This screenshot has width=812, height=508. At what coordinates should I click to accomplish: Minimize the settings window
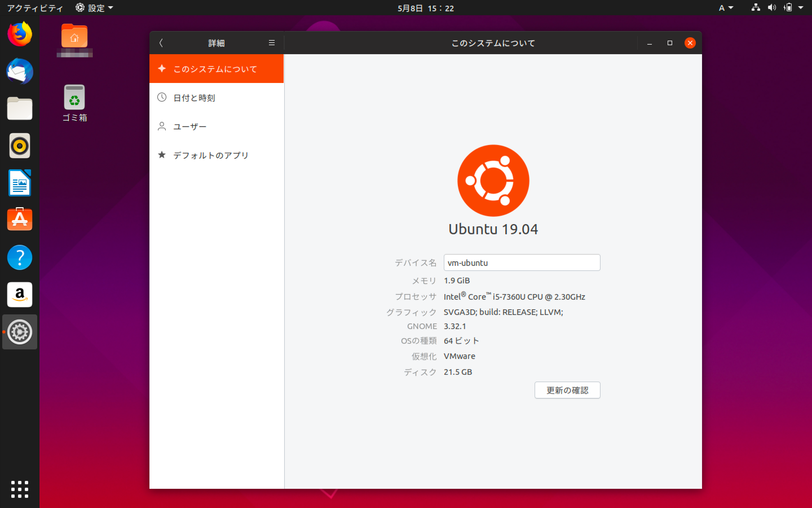click(x=650, y=43)
